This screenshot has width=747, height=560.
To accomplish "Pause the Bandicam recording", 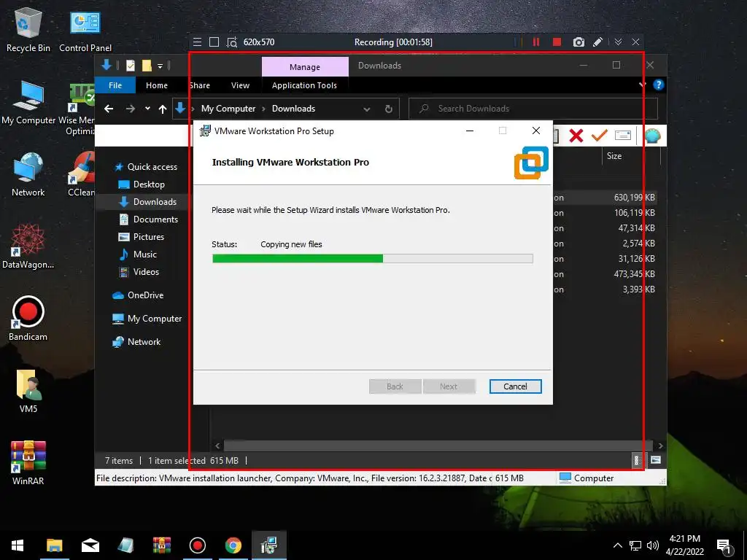I will [x=536, y=42].
